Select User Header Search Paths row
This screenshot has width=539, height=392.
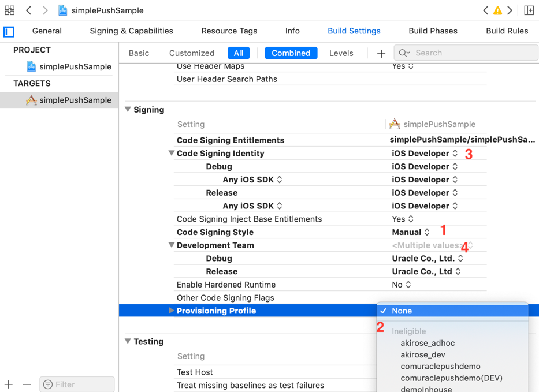coord(330,79)
